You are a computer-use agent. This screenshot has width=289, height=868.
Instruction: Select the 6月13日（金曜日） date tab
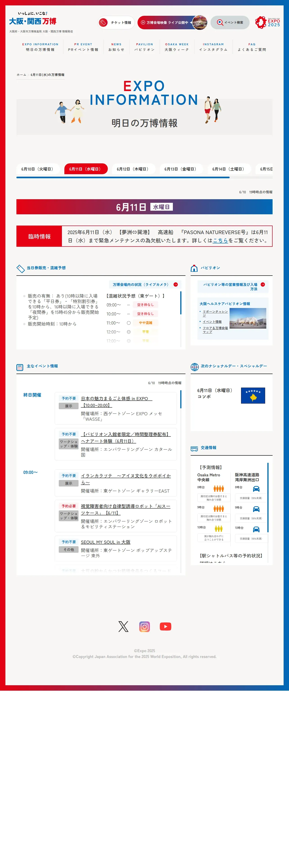pyautogui.click(x=181, y=169)
